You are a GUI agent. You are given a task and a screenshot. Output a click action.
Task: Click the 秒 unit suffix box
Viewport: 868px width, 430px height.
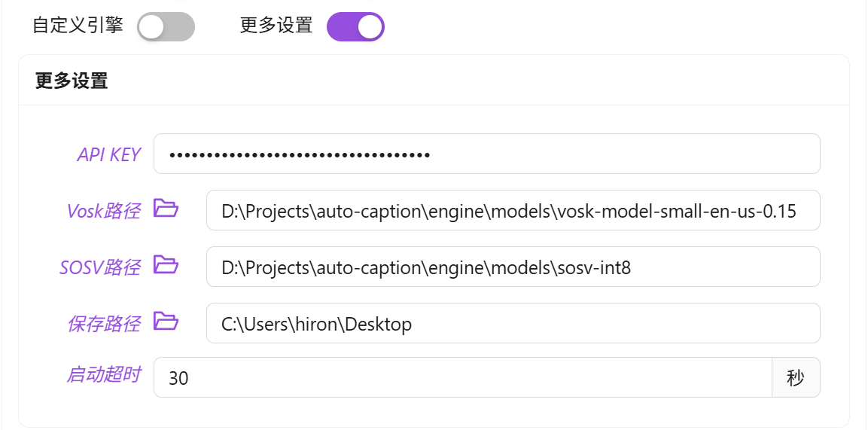(x=796, y=377)
